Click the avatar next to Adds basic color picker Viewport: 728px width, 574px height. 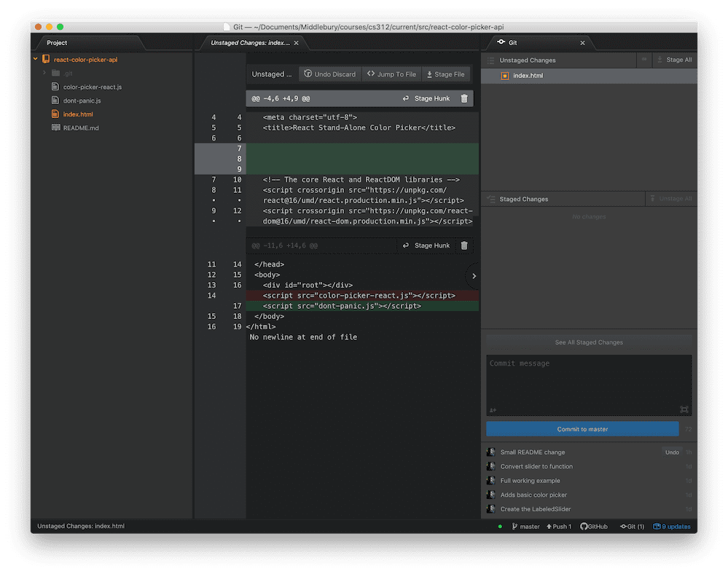[490, 495]
